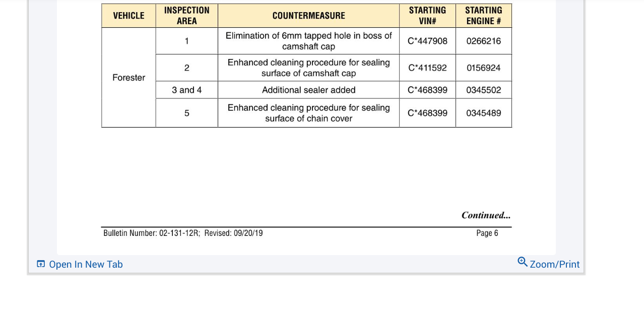Click the Bulletin Number footer text

[x=183, y=233]
